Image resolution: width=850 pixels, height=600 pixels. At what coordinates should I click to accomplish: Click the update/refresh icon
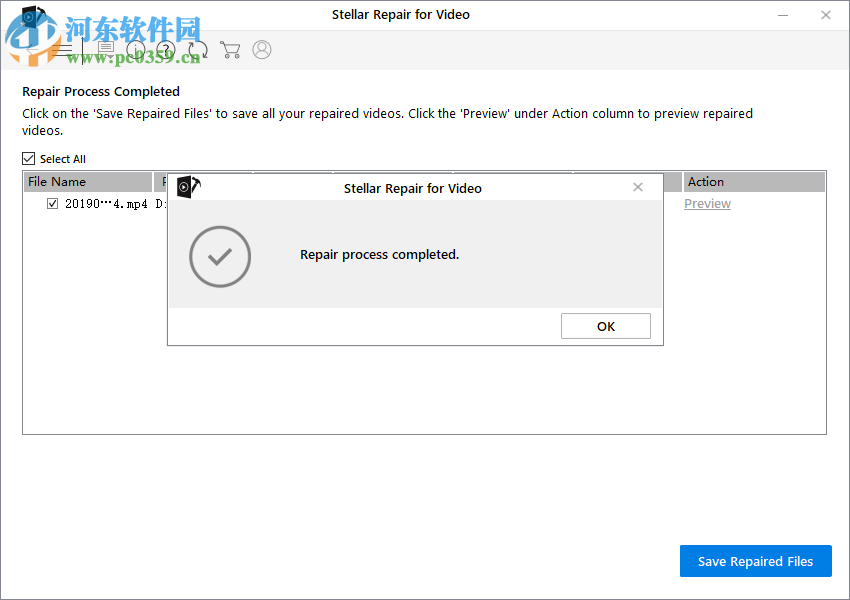point(197,49)
